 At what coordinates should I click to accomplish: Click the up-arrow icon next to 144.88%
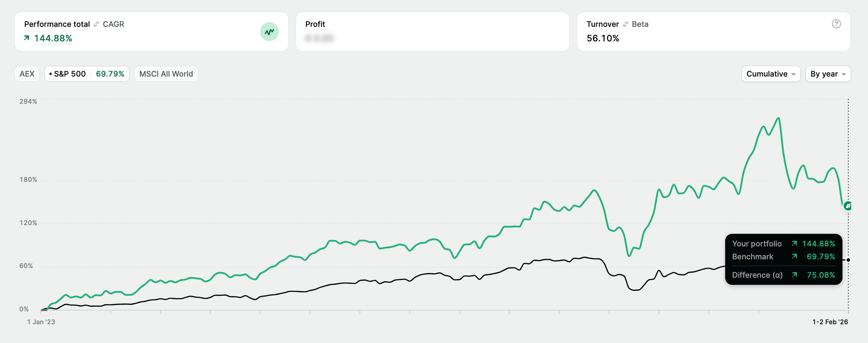[27, 38]
